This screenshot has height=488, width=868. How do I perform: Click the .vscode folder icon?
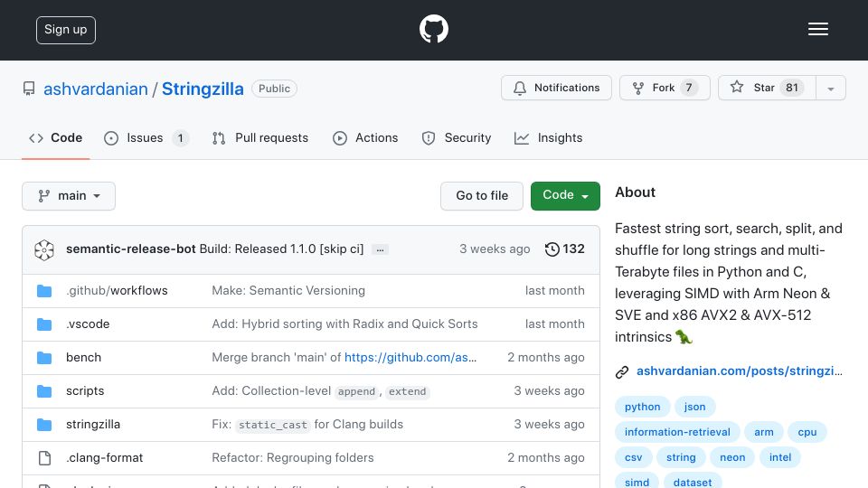click(44, 324)
